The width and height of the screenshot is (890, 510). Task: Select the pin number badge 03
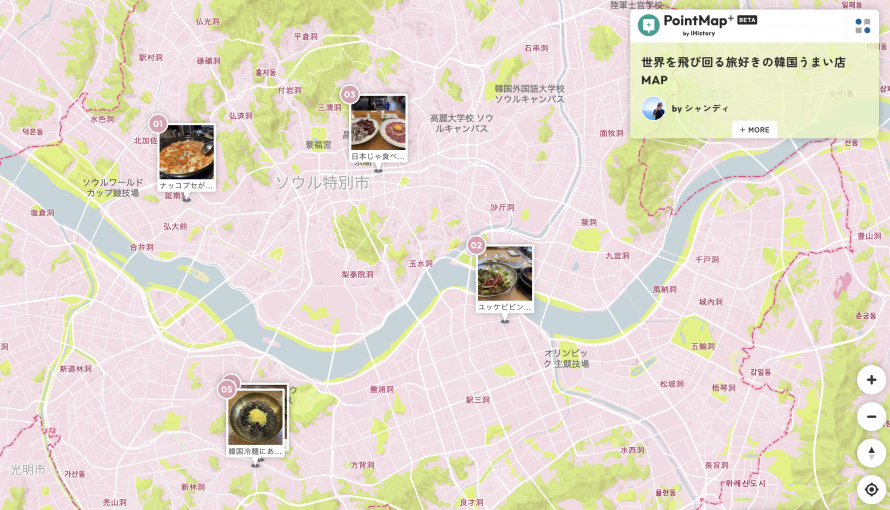click(x=349, y=94)
